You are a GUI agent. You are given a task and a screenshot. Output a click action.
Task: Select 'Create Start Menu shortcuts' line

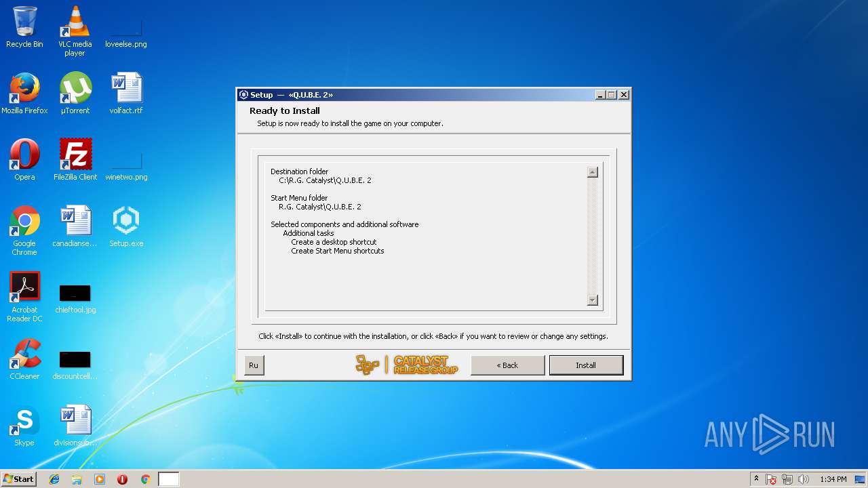(338, 251)
